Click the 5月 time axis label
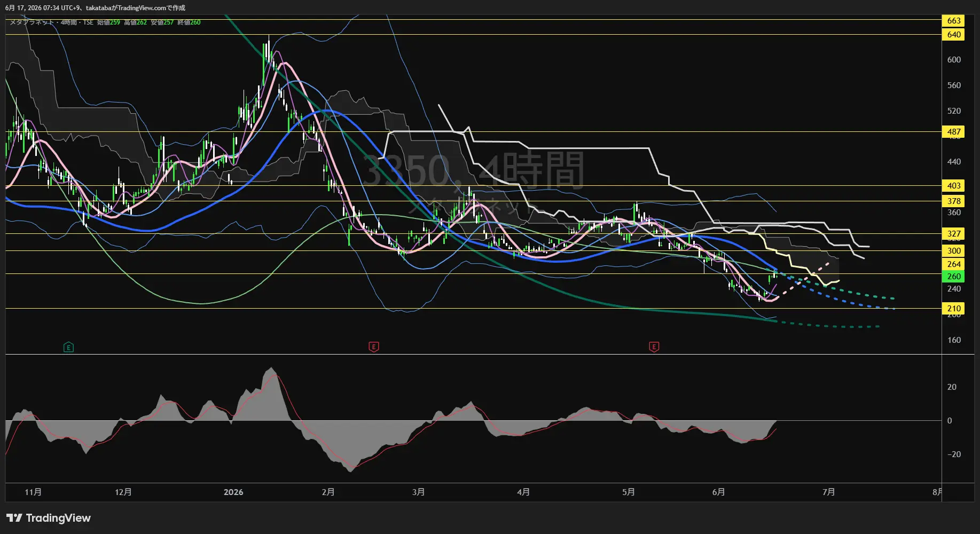Screen dimensions: 980x534 pyautogui.click(x=629, y=492)
